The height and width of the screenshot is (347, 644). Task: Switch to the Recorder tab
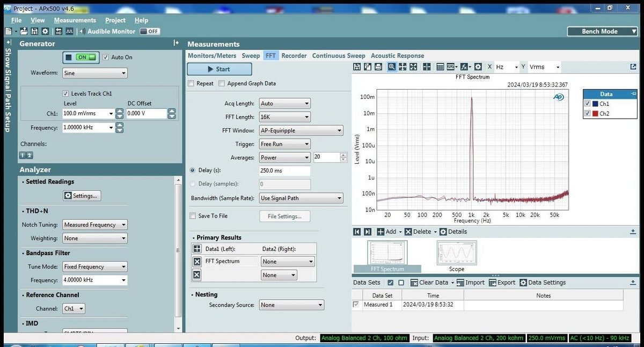(x=294, y=55)
